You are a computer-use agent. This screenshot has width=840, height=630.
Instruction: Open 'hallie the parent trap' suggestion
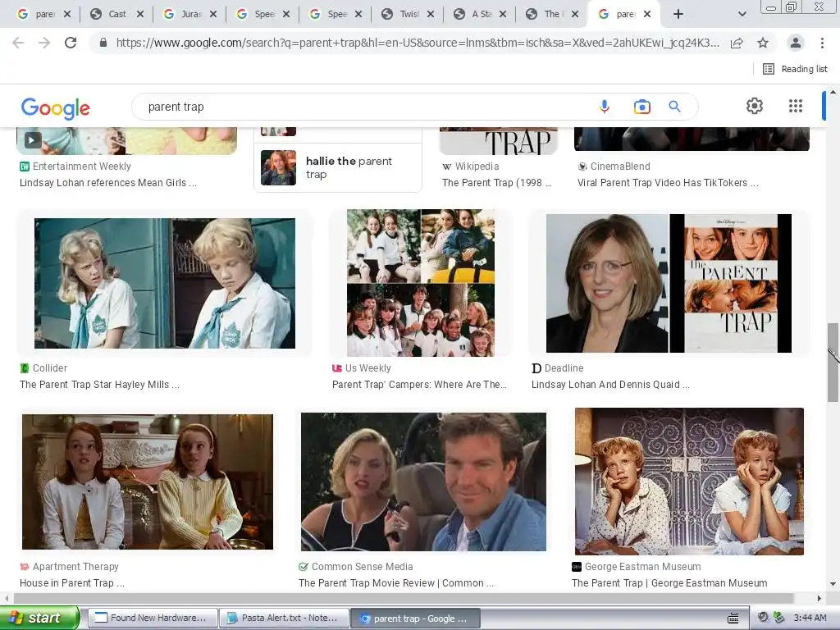(337, 167)
